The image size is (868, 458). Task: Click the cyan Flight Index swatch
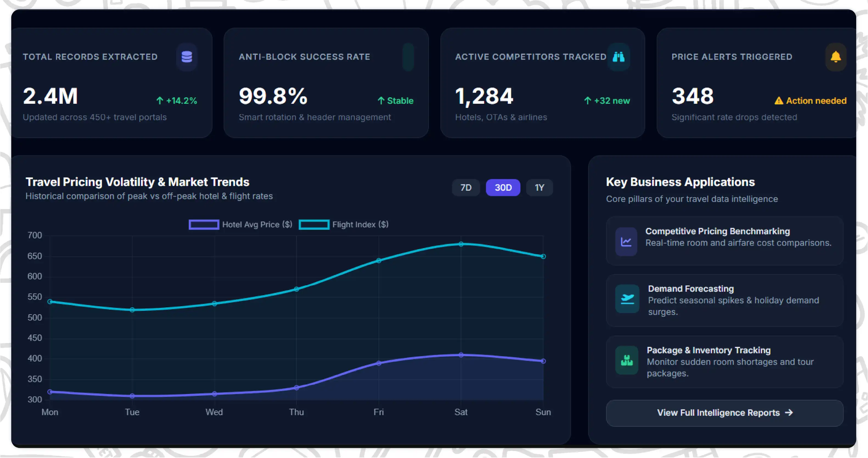click(x=314, y=224)
